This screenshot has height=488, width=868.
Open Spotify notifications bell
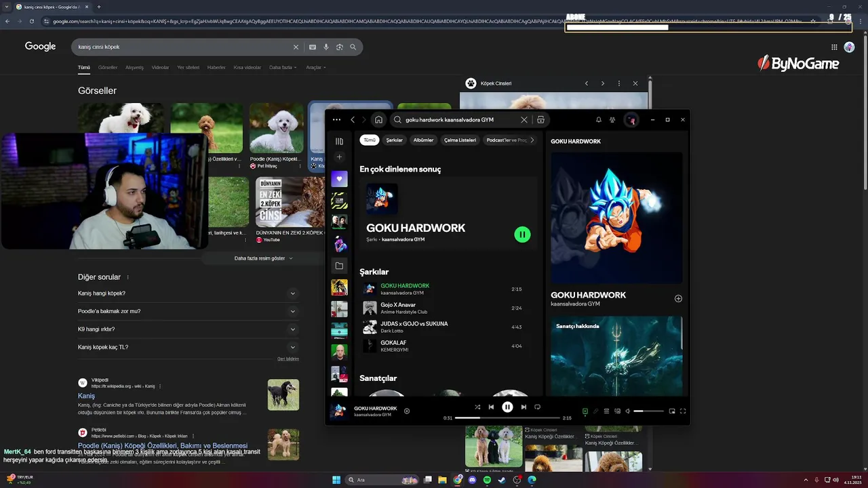click(599, 120)
